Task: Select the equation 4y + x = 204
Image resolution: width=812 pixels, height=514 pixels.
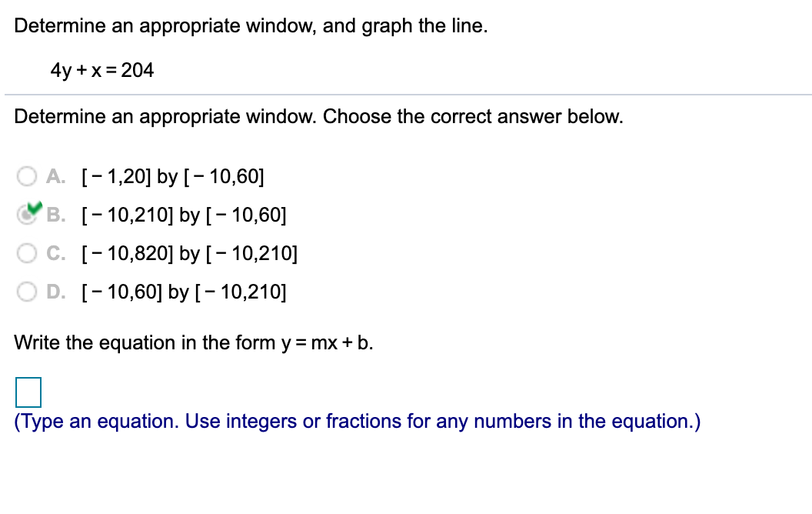Action: (102, 70)
